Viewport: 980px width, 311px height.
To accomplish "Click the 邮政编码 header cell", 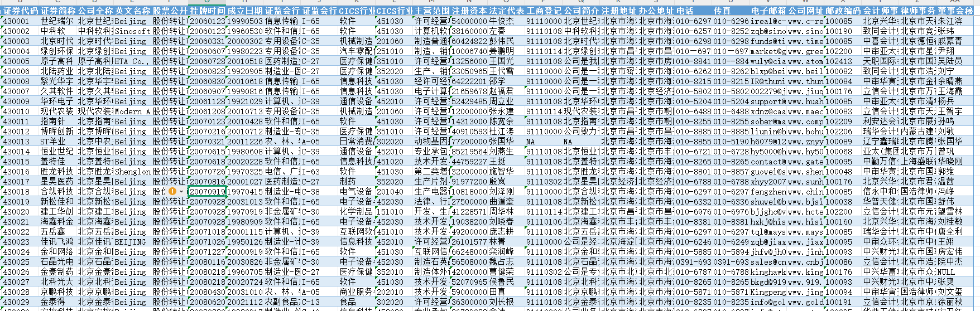I will (x=843, y=11).
